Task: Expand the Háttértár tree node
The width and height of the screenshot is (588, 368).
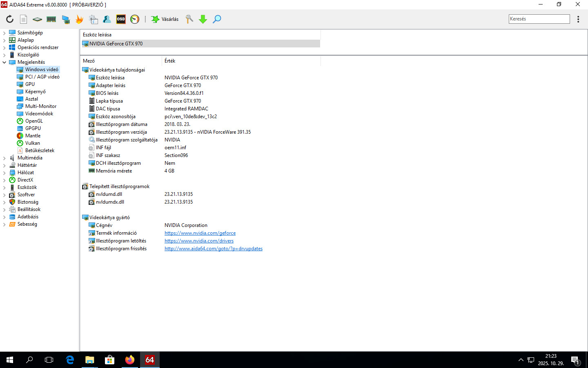Action: click(x=4, y=165)
